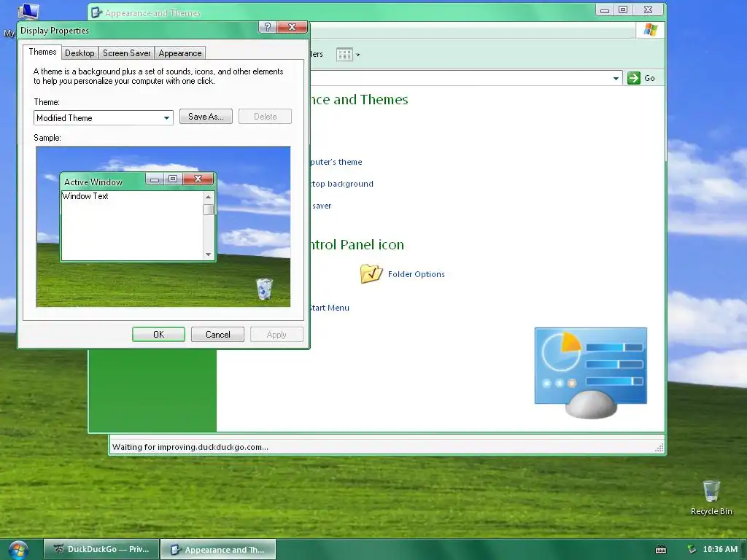Image resolution: width=747 pixels, height=560 pixels.
Task: Switch to the Desktop tab
Action: (x=80, y=52)
